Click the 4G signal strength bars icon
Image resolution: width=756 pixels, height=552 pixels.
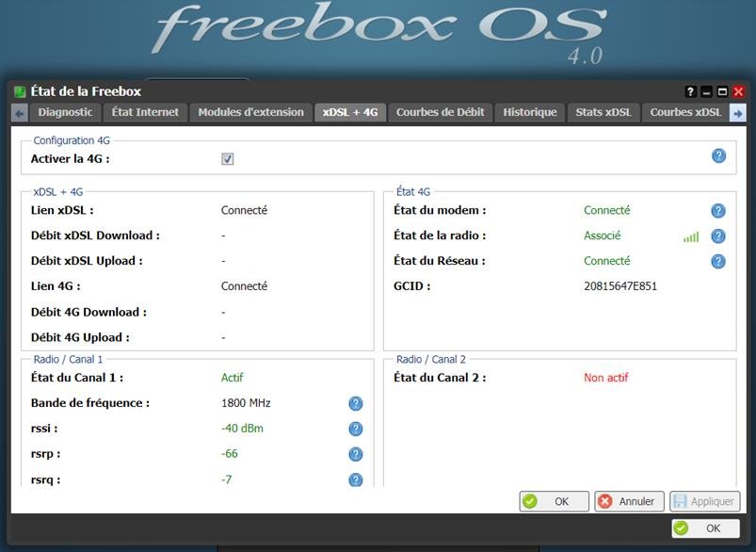[691, 237]
